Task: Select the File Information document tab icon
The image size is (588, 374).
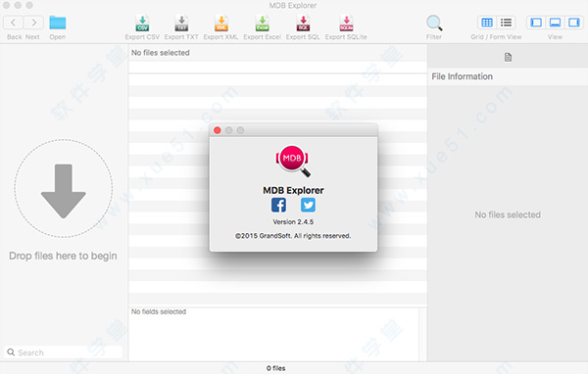Action: pos(508,58)
